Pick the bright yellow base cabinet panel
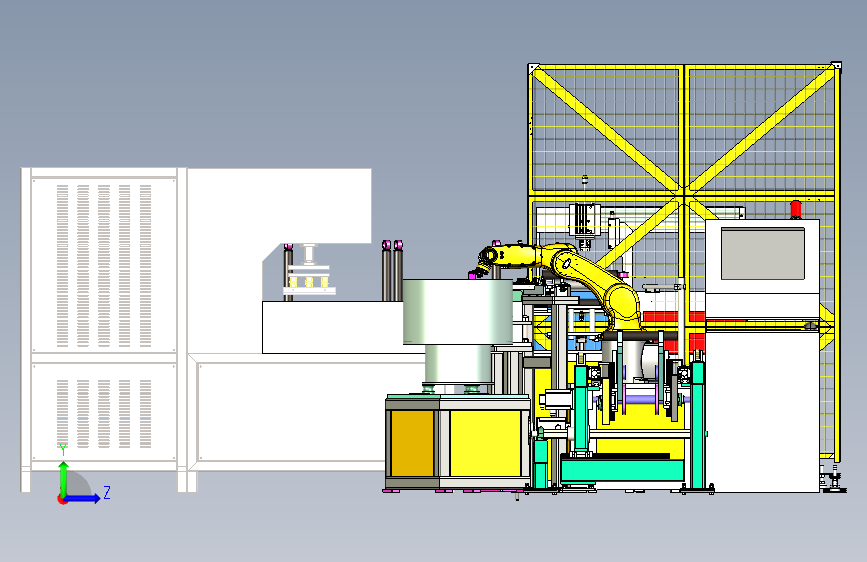 (485, 443)
